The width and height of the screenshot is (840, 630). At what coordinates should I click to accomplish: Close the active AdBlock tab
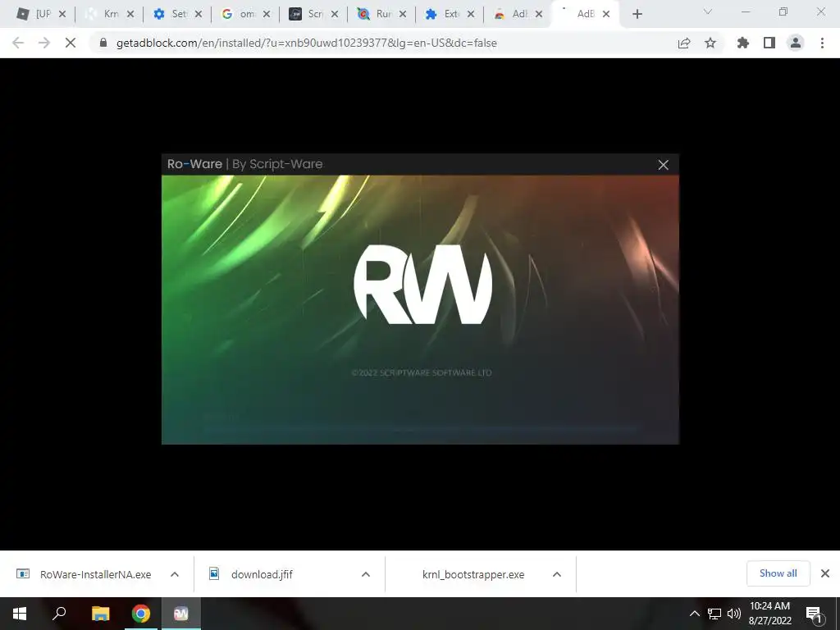(x=606, y=15)
